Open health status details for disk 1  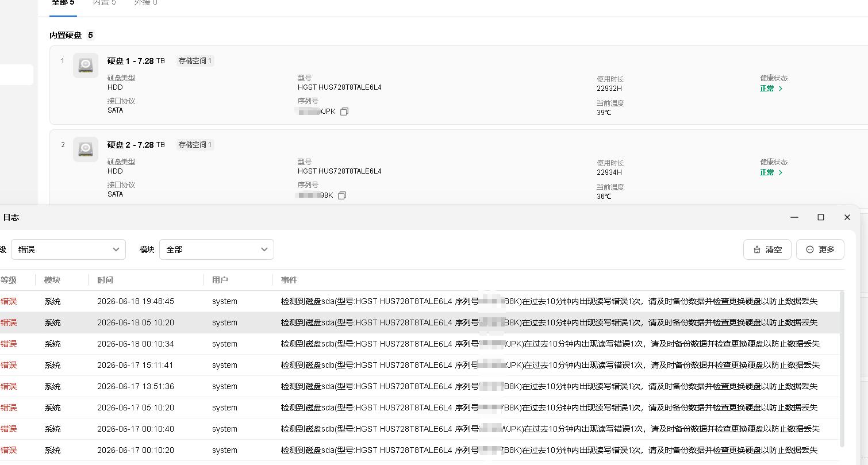click(781, 89)
